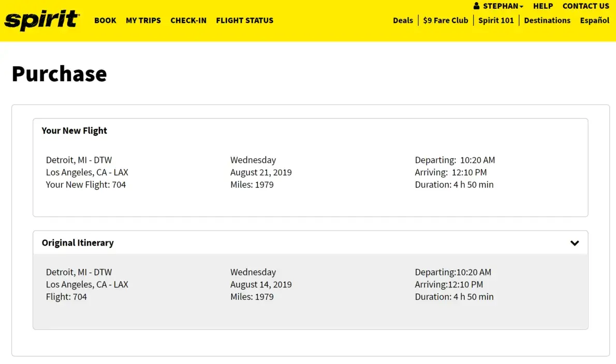Collapse the Original Itinerary chevron

575,243
